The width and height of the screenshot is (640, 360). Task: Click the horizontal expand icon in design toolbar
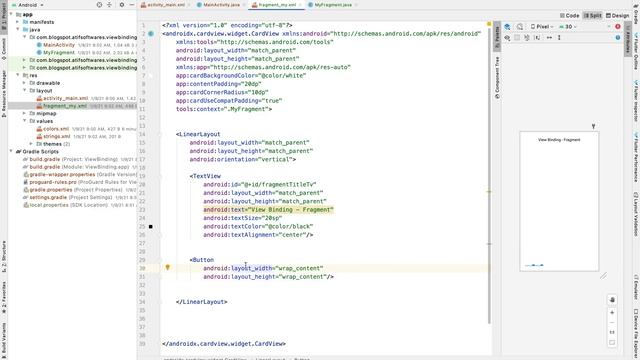tap(549, 38)
